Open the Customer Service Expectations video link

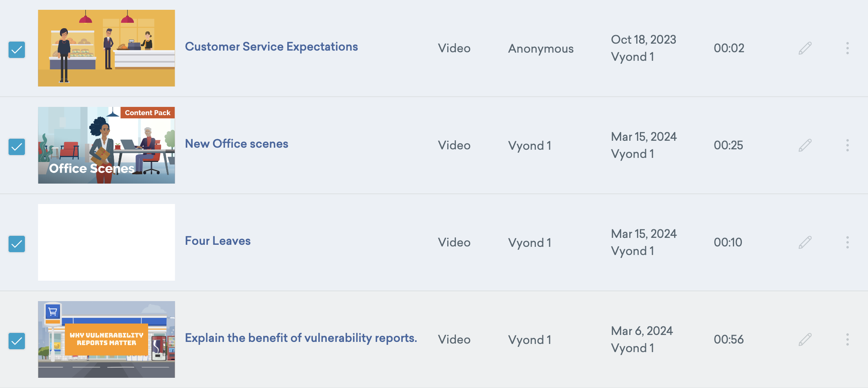pyautogui.click(x=271, y=47)
